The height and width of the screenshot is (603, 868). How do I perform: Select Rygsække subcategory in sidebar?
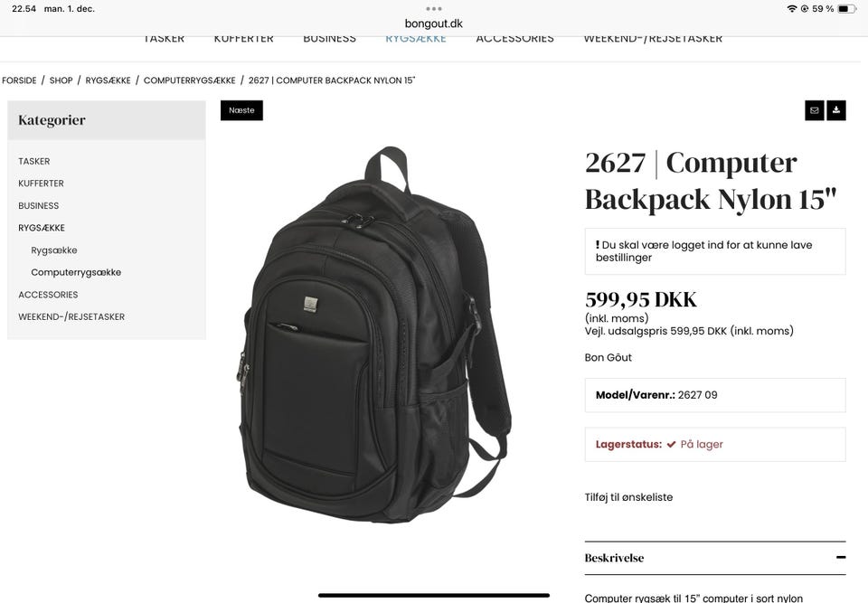54,250
